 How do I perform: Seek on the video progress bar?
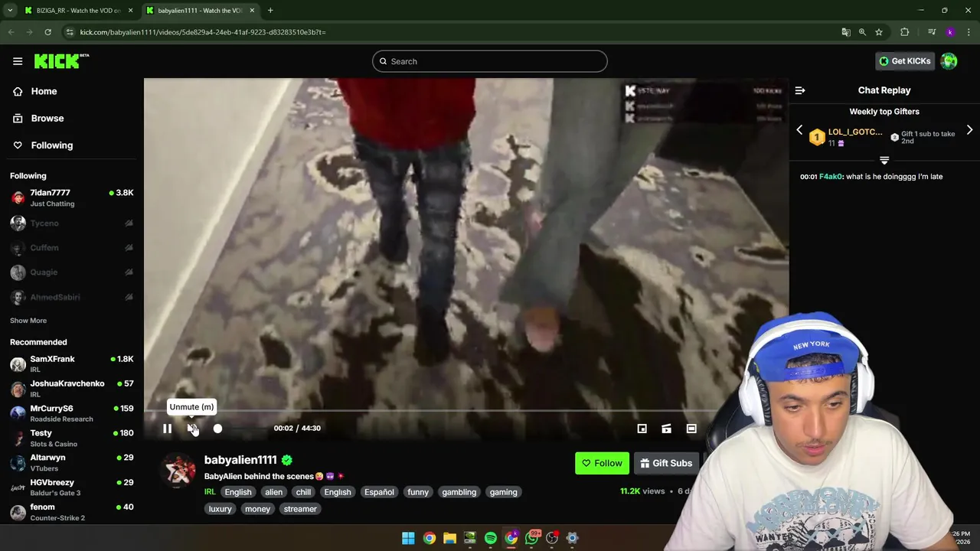(466, 411)
